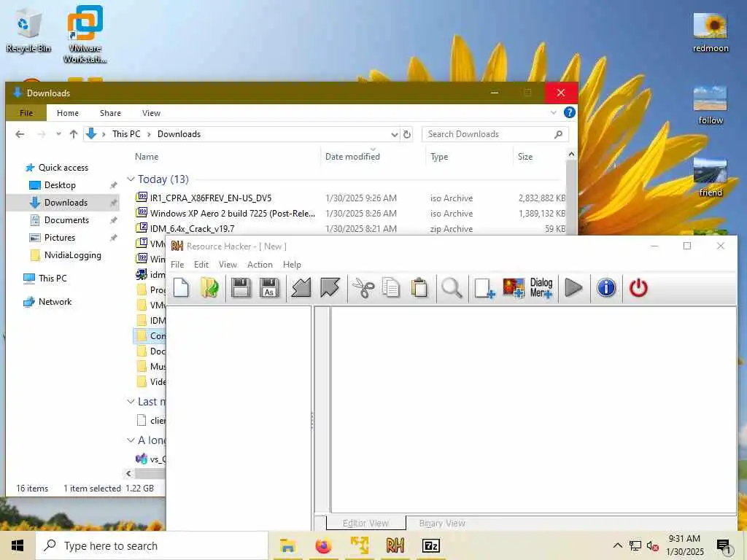Image resolution: width=747 pixels, height=560 pixels.
Task: Collapse the Today (13) group
Action: pos(131,179)
